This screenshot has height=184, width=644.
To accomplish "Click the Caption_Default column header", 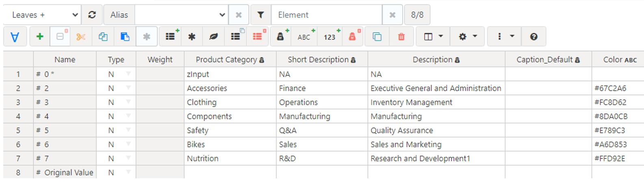I will coord(549,59).
